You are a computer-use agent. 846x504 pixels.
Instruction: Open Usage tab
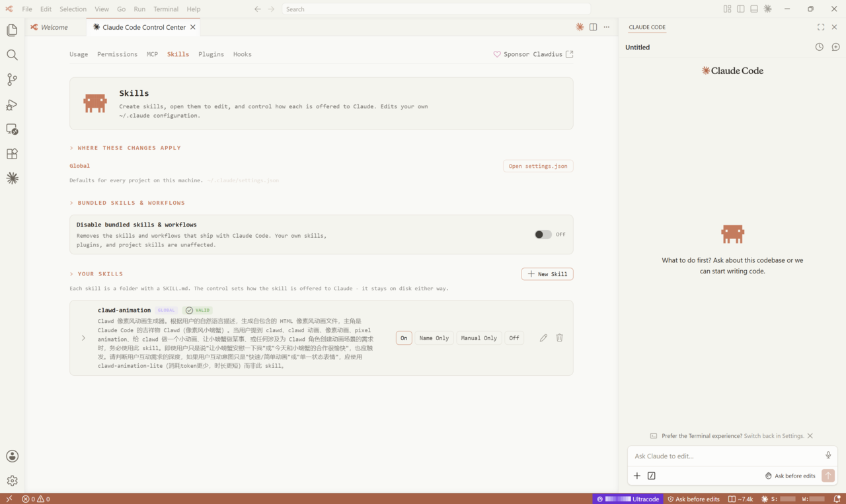click(79, 54)
